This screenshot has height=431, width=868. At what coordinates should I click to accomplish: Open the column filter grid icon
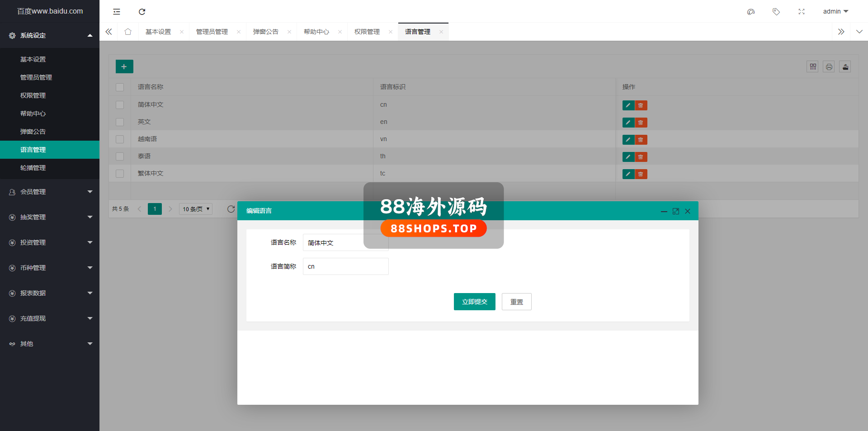(812, 67)
